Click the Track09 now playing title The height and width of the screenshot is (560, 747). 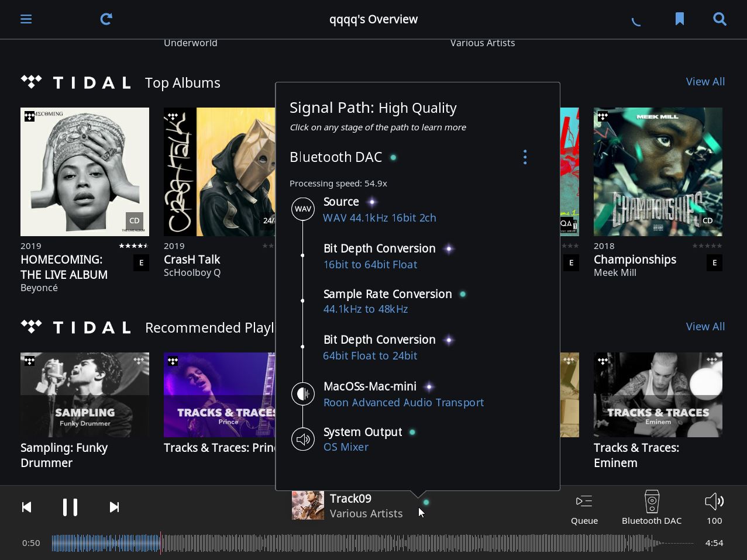350,499
